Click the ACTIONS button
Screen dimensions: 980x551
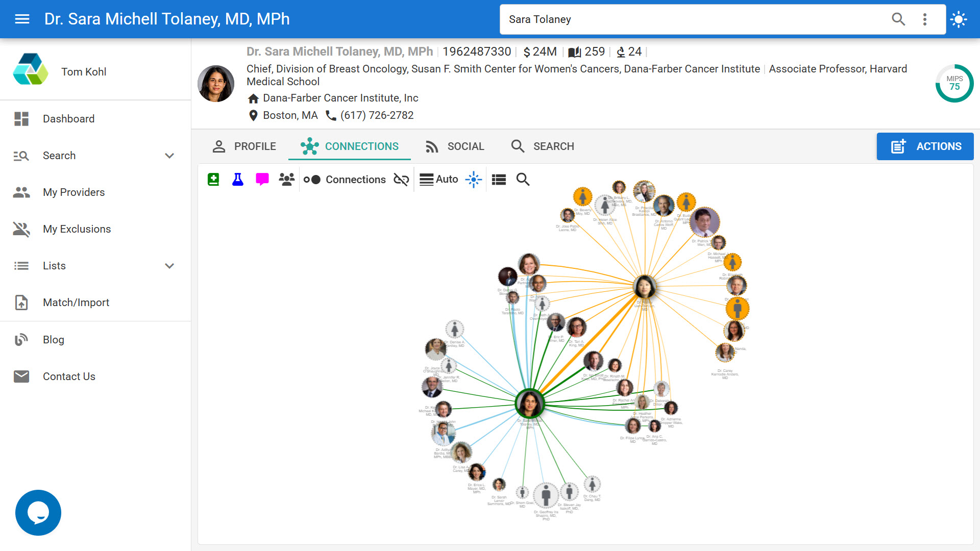pyautogui.click(x=925, y=146)
